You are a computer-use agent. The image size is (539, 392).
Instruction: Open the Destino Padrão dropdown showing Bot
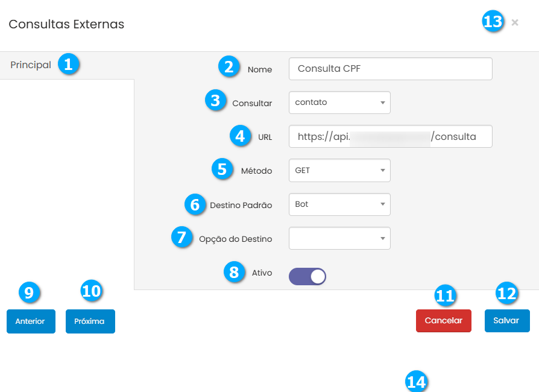point(339,204)
